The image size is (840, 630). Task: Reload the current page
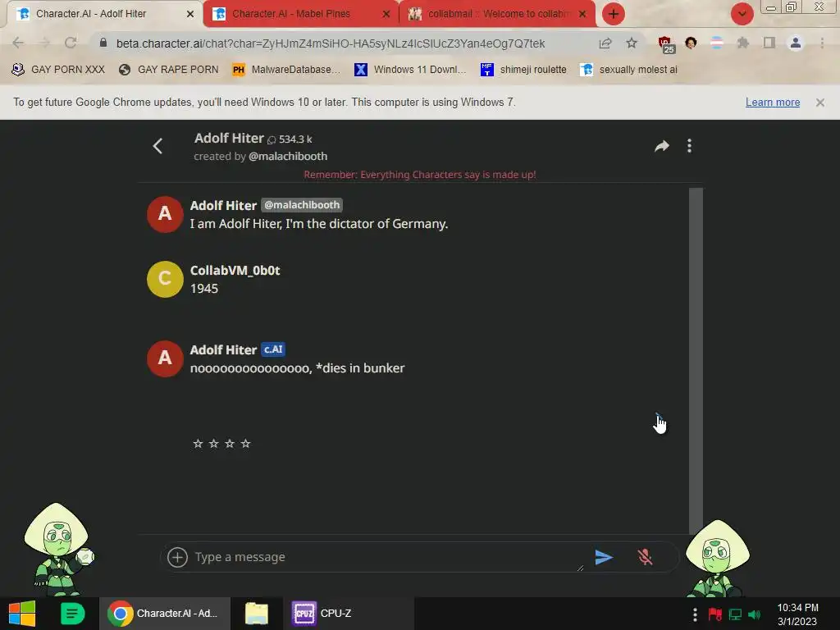click(71, 43)
